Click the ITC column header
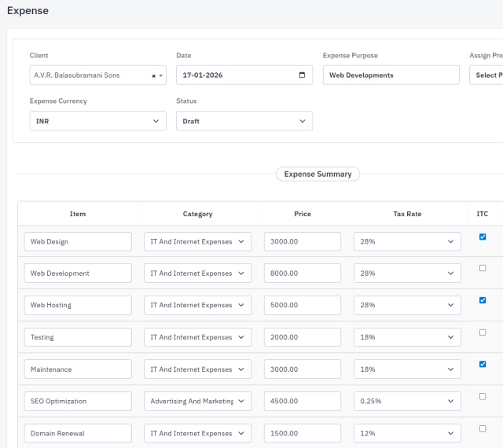503x448 pixels. pyautogui.click(x=482, y=214)
